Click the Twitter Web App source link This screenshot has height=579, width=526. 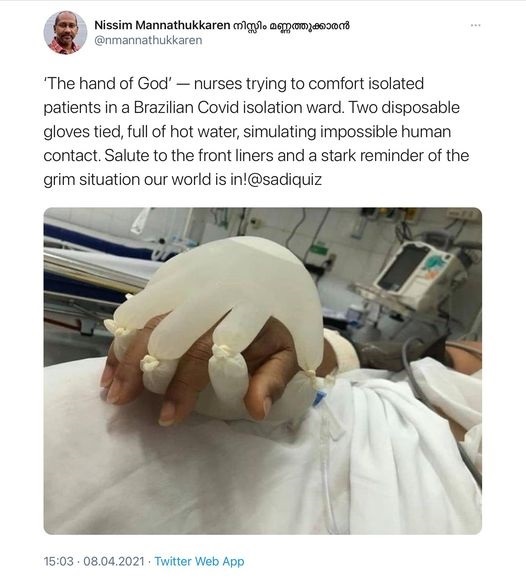coord(199,561)
